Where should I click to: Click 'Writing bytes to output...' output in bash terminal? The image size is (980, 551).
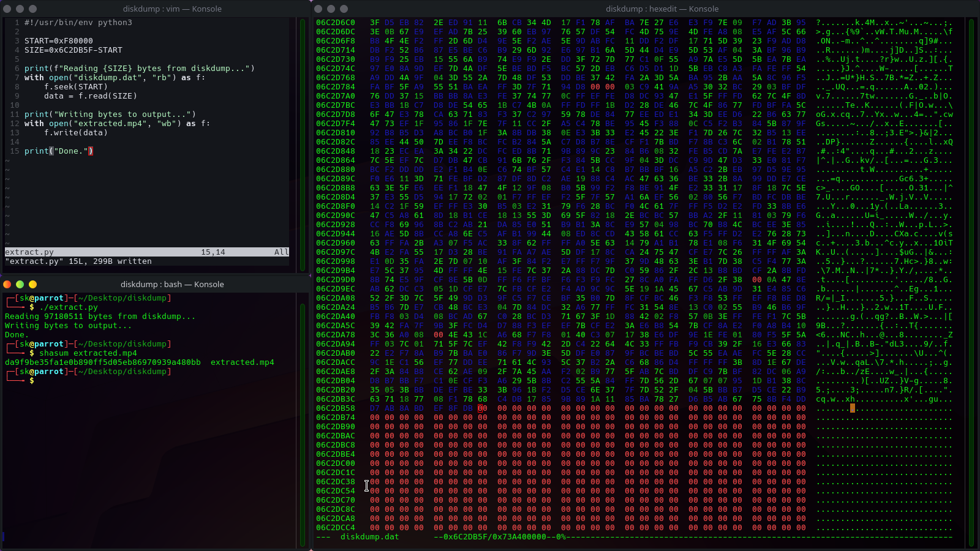[x=69, y=326]
